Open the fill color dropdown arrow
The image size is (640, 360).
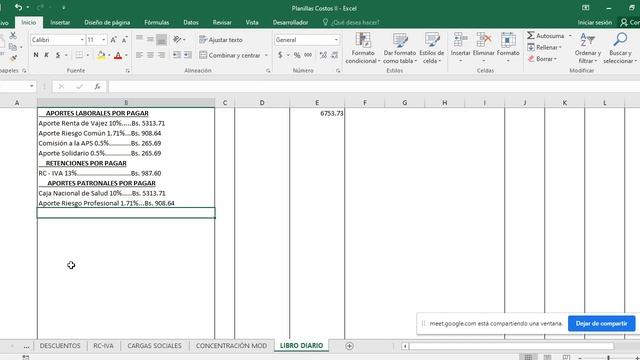[109, 55]
